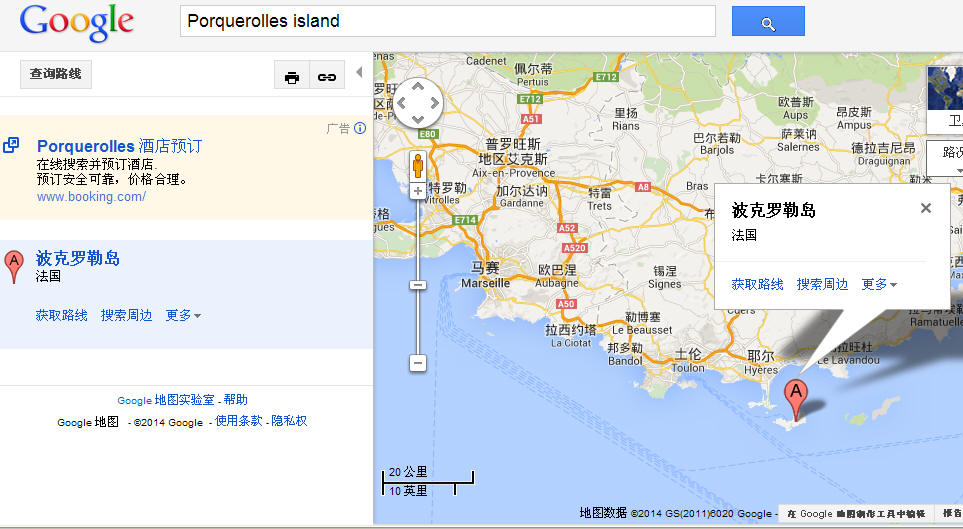963x529 pixels.
Task: Click the Google logo
Action: pos(77,23)
